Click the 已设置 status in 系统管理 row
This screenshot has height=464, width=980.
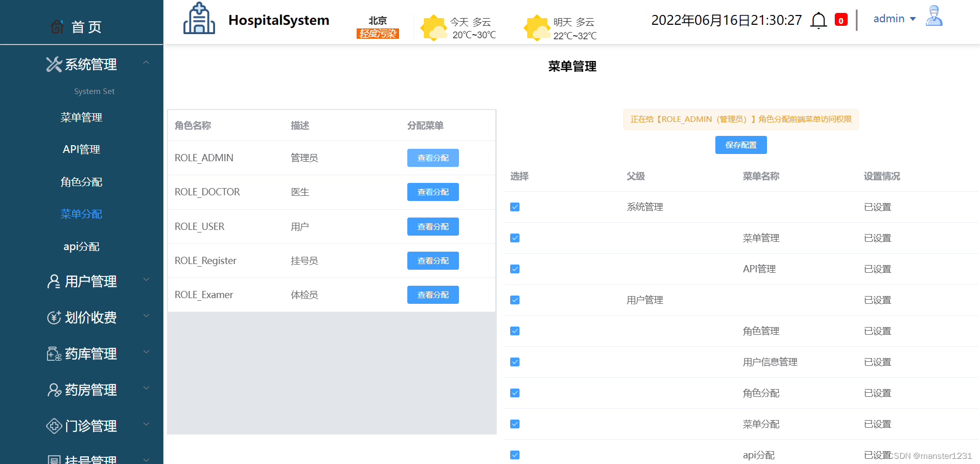click(x=878, y=207)
